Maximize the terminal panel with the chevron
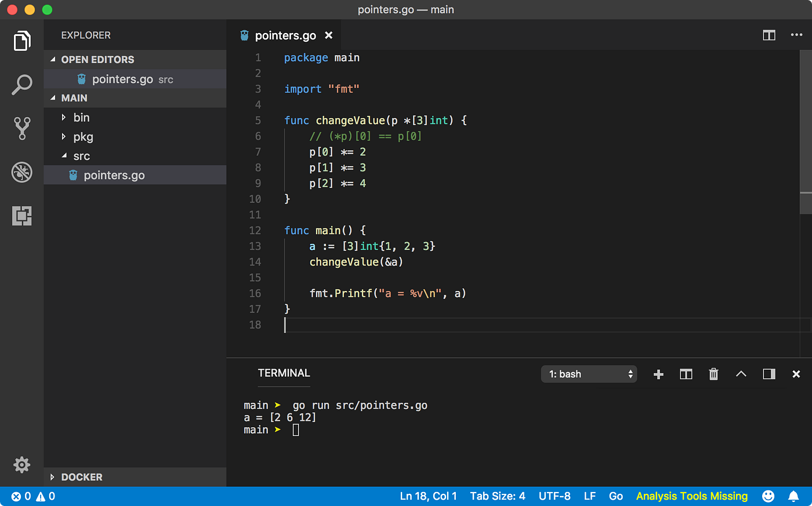The width and height of the screenshot is (812, 506). (741, 374)
